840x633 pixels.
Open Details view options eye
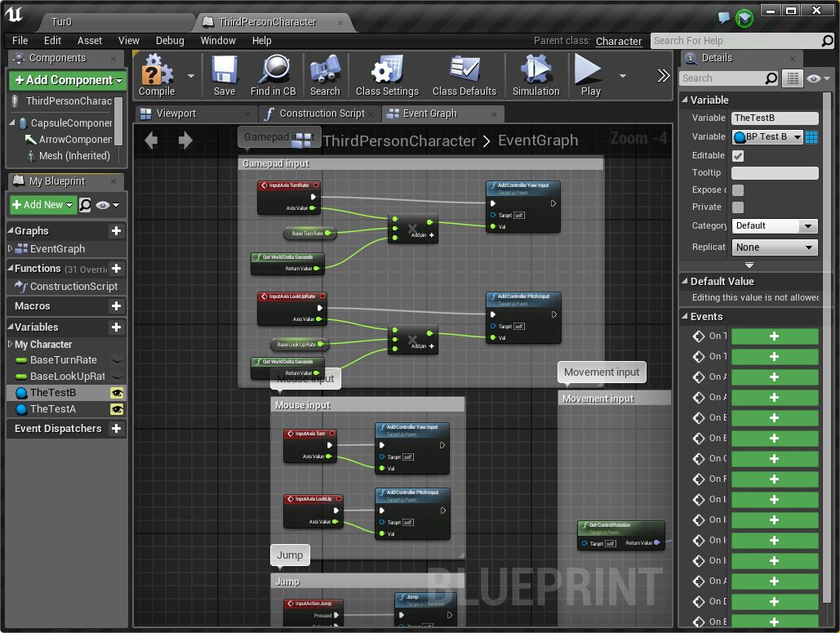[x=818, y=78]
